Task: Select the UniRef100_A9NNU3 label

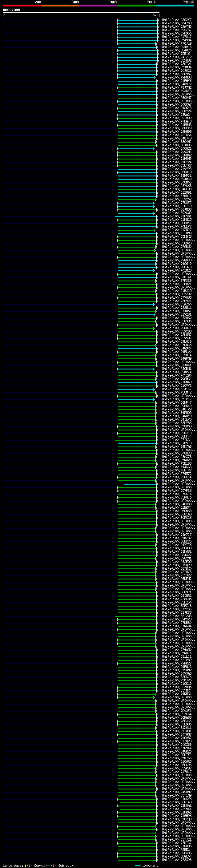Action: (x=176, y=78)
